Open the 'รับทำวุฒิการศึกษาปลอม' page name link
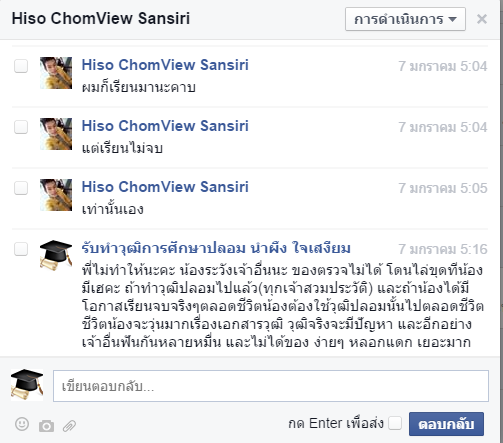The height and width of the screenshot is (443, 503). point(216,248)
